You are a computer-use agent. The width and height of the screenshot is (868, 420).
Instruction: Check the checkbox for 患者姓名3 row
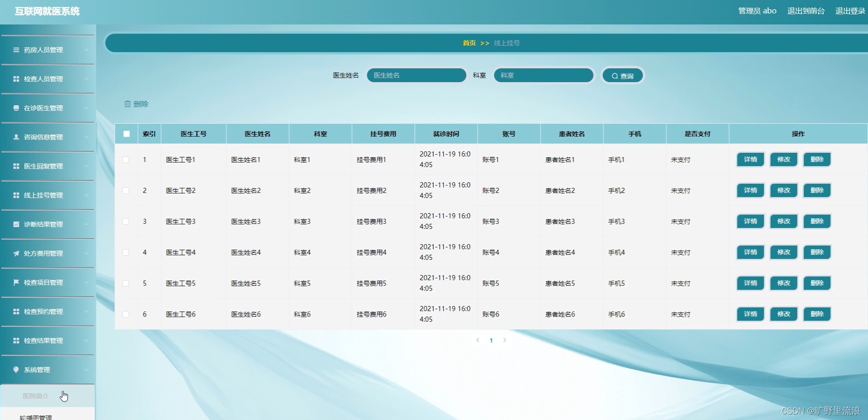[126, 221]
